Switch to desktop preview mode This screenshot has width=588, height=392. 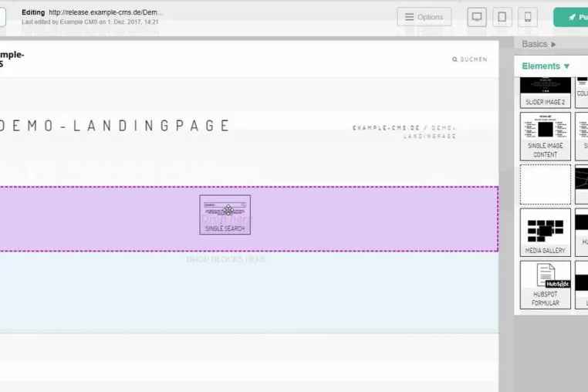click(x=477, y=17)
